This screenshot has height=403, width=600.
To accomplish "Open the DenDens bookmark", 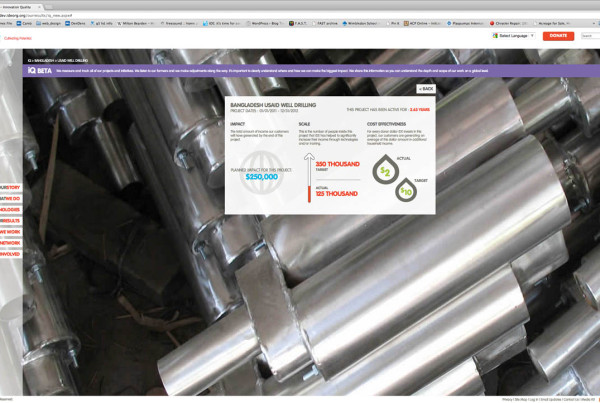I will click(x=75, y=23).
